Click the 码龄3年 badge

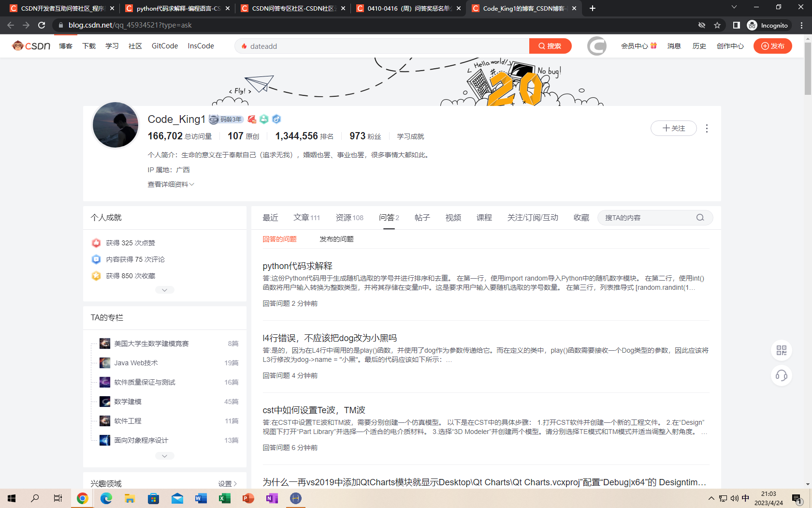226,119
